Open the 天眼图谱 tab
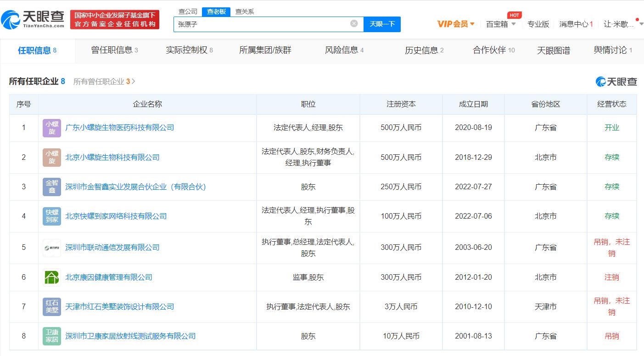Screen dimensions: 644x356 coord(554,50)
